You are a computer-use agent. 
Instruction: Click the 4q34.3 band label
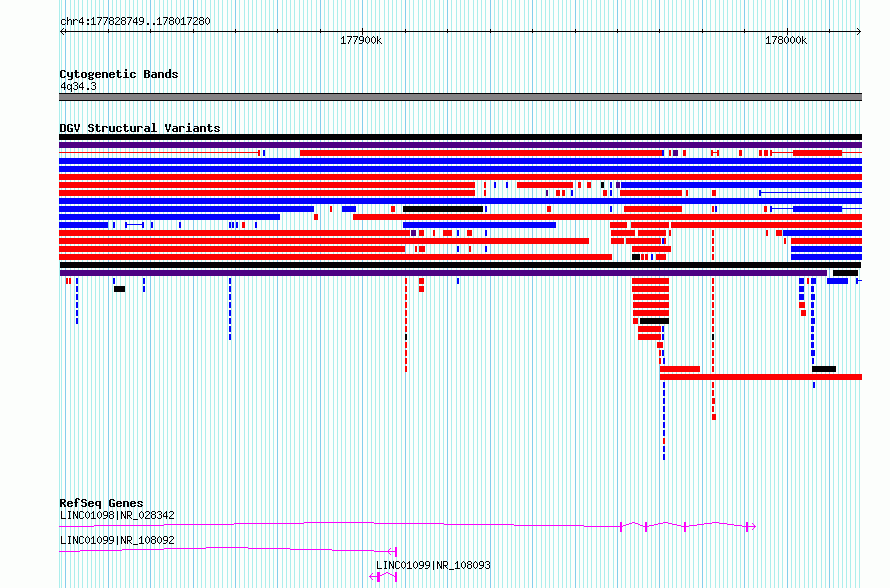[x=78, y=86]
